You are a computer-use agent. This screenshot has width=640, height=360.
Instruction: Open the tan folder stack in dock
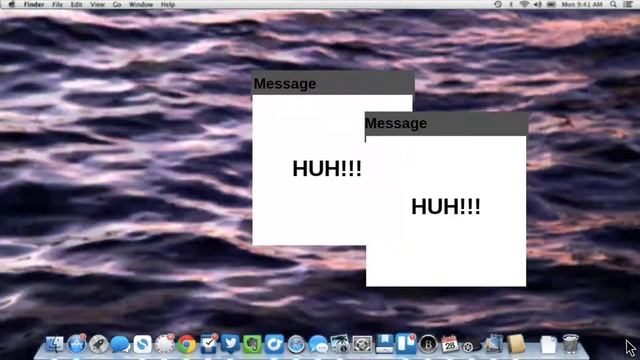click(x=516, y=344)
